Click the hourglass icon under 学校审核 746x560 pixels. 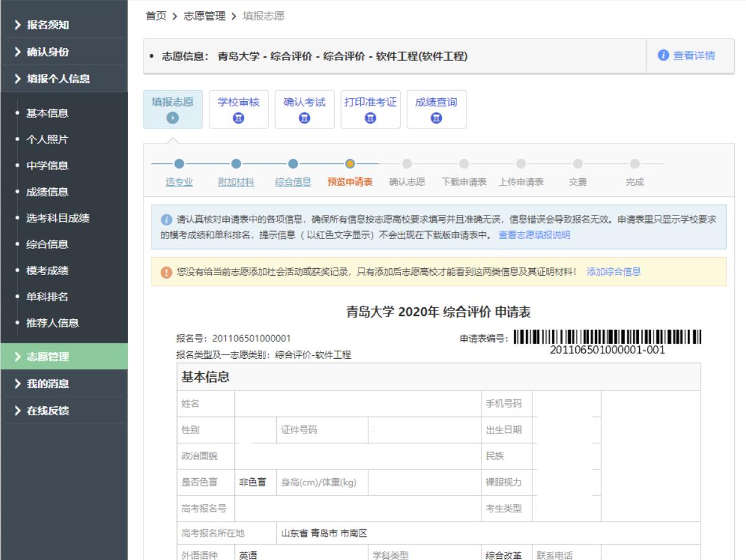[x=239, y=117]
